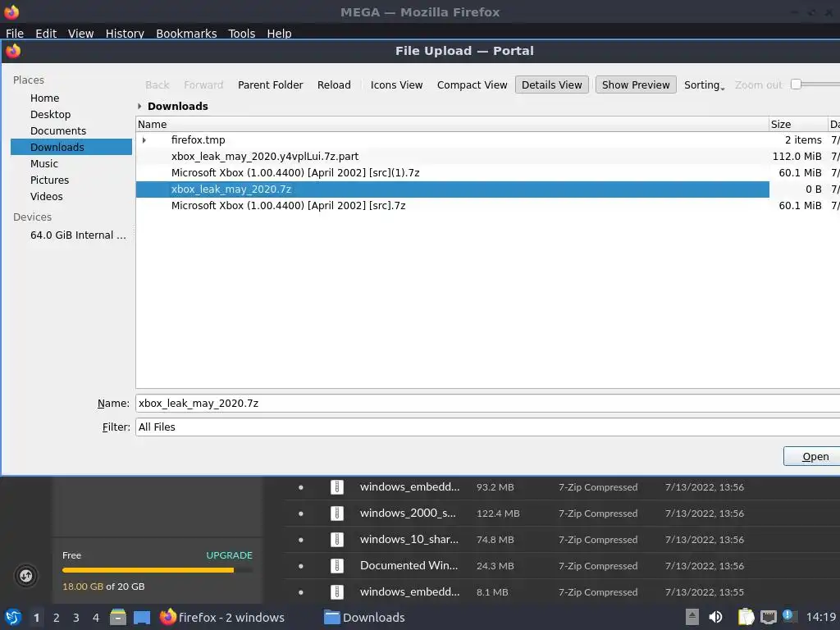Click the show desktop taskbar icon
Screen dimensions: 840x630
pos(141,617)
